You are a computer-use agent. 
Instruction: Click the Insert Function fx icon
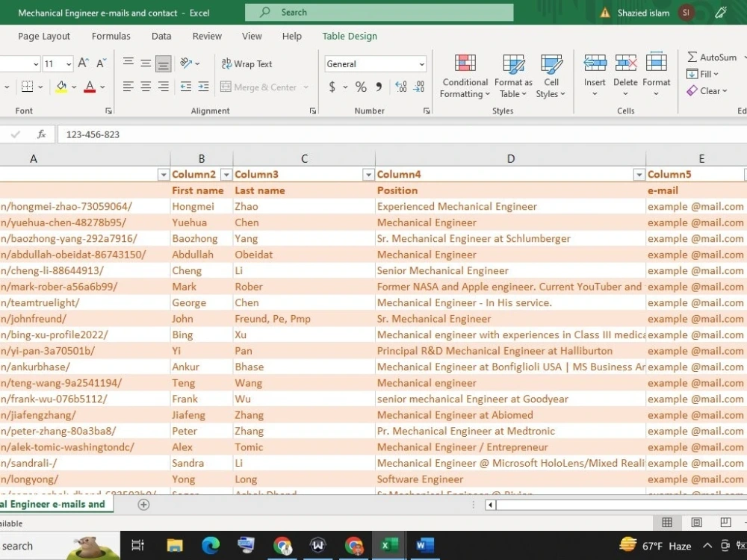coord(41,134)
